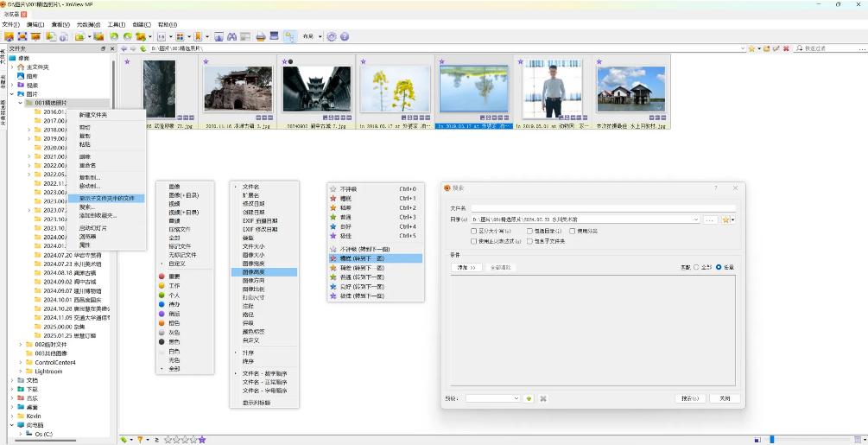
Task: Click the green up-folder icon in address bar
Action: [143, 48]
